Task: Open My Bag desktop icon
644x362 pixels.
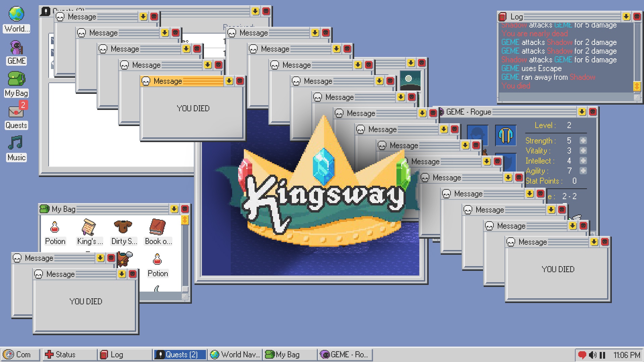Action: coord(16,80)
